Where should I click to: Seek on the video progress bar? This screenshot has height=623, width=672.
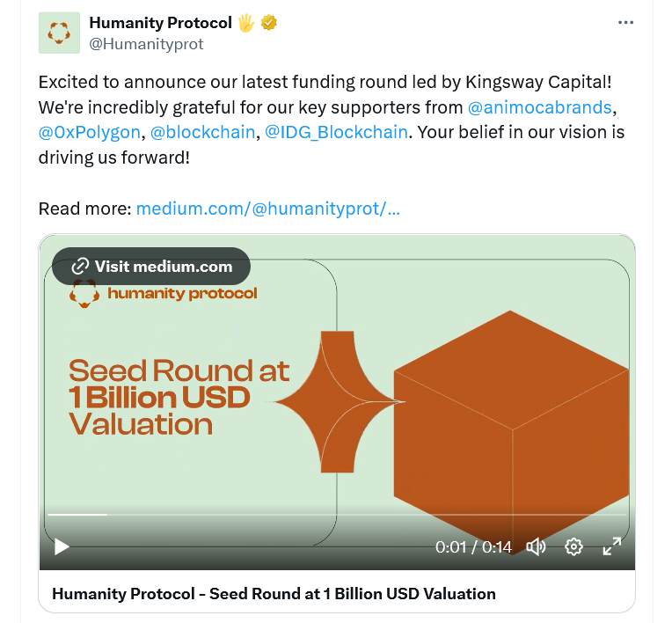[336, 514]
